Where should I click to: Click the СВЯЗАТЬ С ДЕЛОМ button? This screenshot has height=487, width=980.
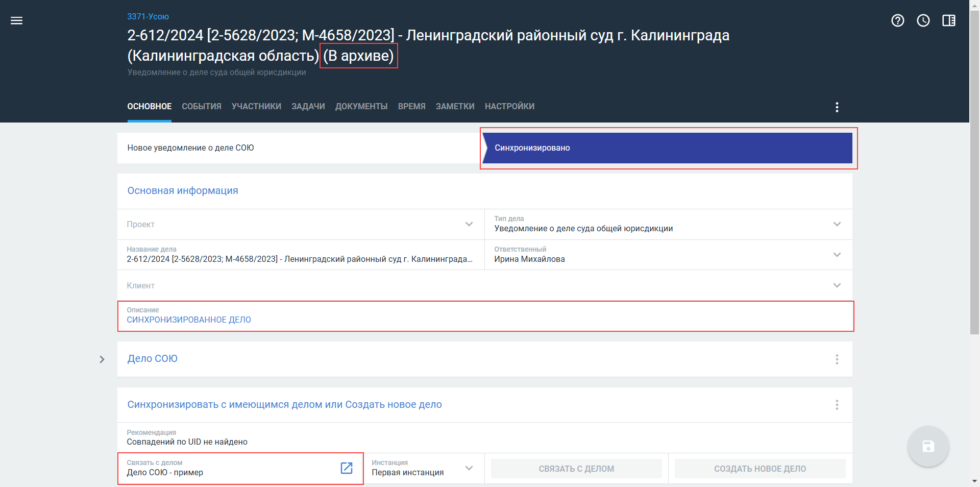click(x=576, y=469)
